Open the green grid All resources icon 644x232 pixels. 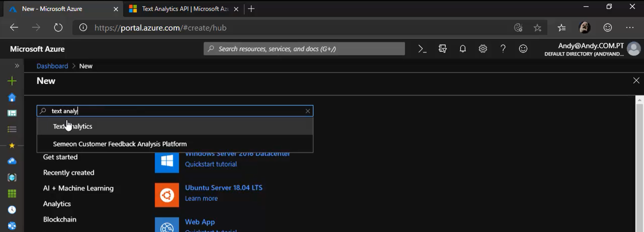click(12, 194)
